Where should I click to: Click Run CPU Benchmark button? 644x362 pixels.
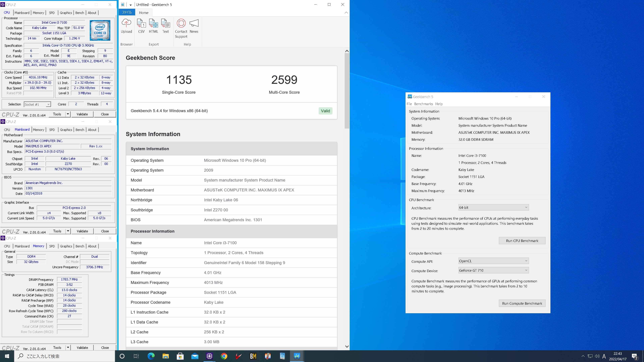tap(522, 241)
